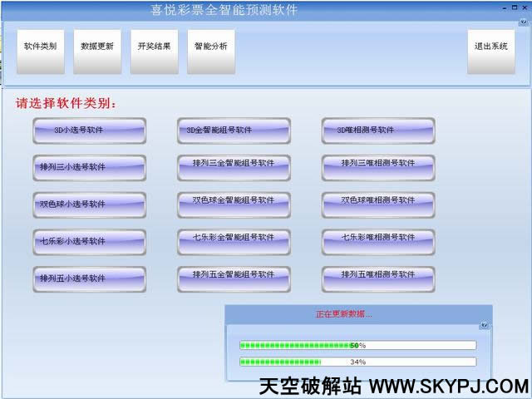Viewport: 532px width, 399px height.
Task: Click the 34% lower progress bar
Action: (x=357, y=362)
